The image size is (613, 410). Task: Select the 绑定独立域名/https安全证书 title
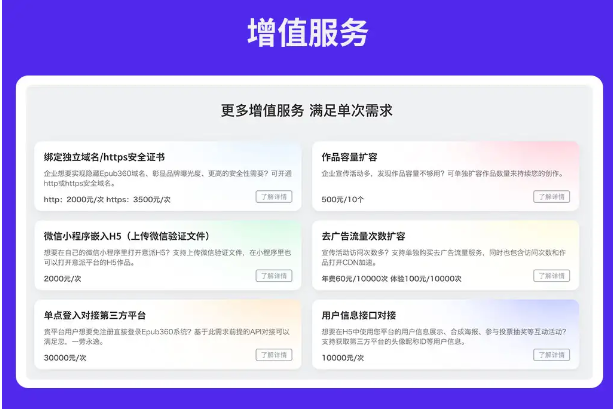(104, 158)
